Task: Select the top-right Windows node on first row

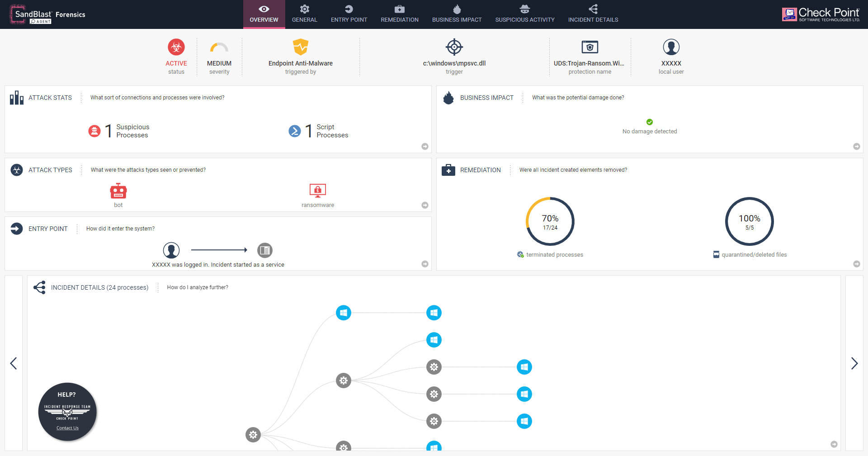Action: tap(434, 313)
